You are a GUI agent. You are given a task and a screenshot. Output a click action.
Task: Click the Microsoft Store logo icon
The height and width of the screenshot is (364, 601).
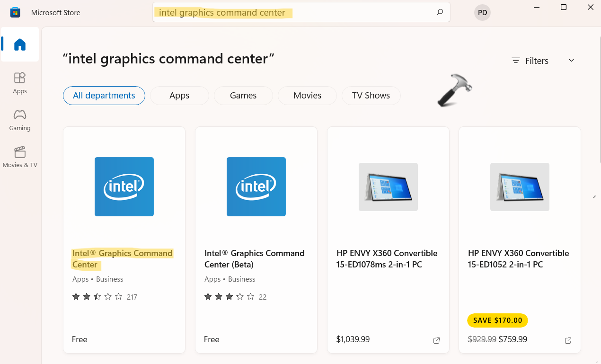coord(15,12)
